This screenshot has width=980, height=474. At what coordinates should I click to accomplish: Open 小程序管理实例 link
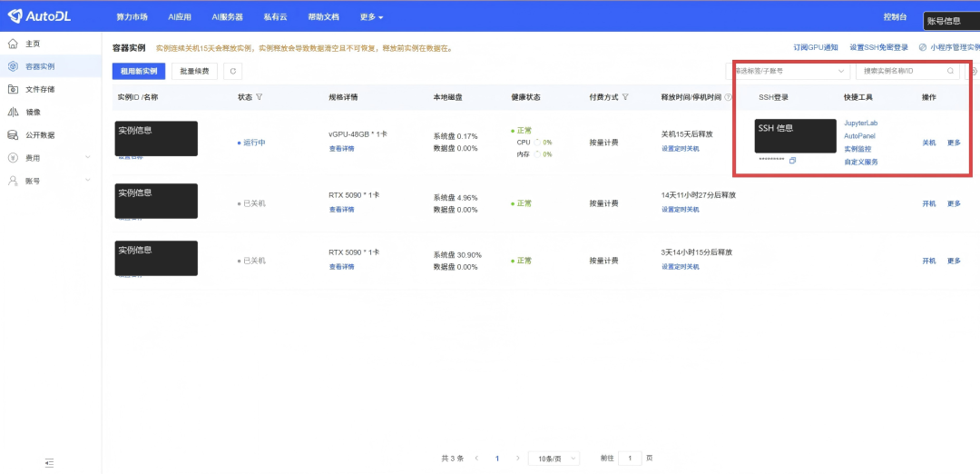[949, 47]
